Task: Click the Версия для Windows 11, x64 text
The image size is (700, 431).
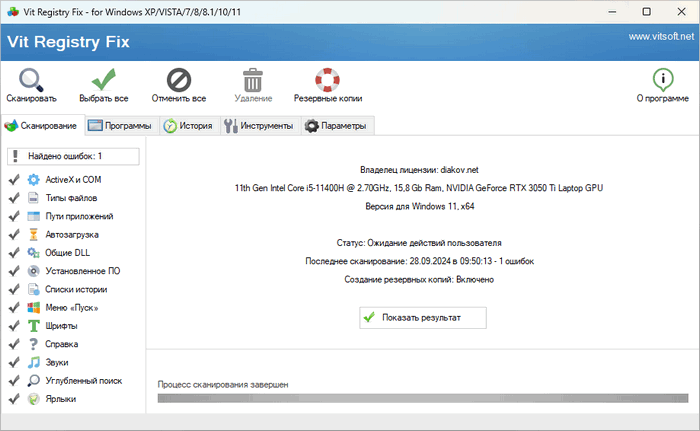Action: (420, 206)
